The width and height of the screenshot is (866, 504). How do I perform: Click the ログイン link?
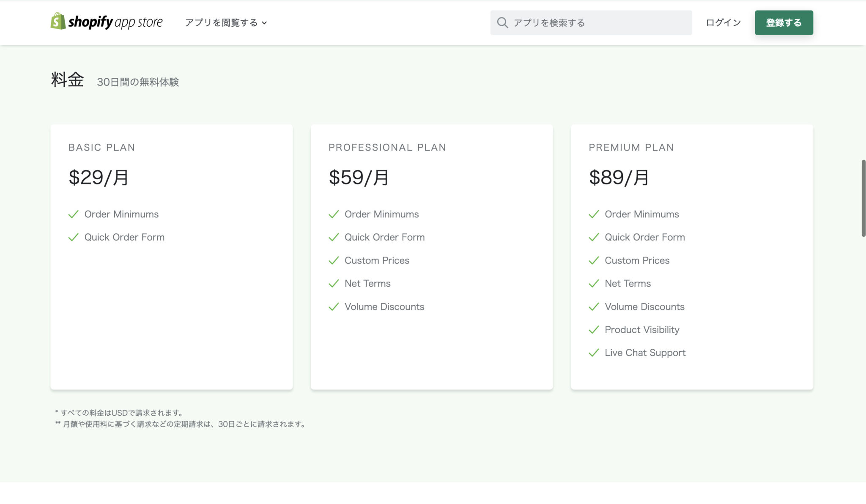tap(723, 23)
